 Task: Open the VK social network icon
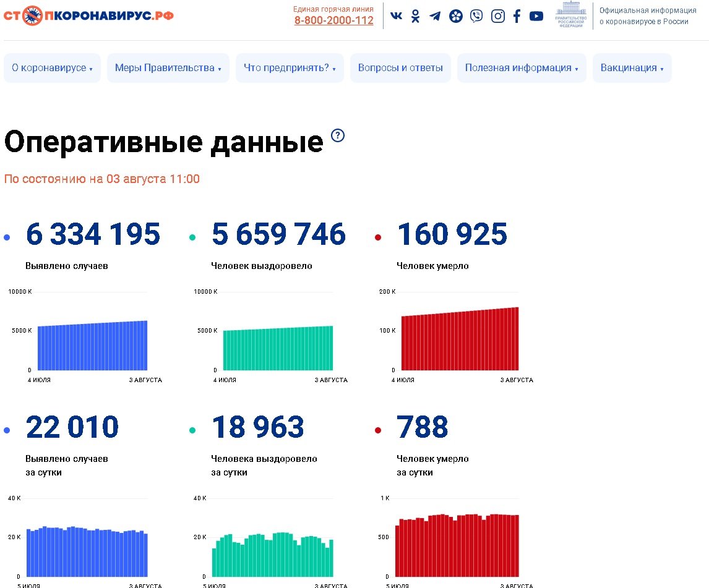397,16
